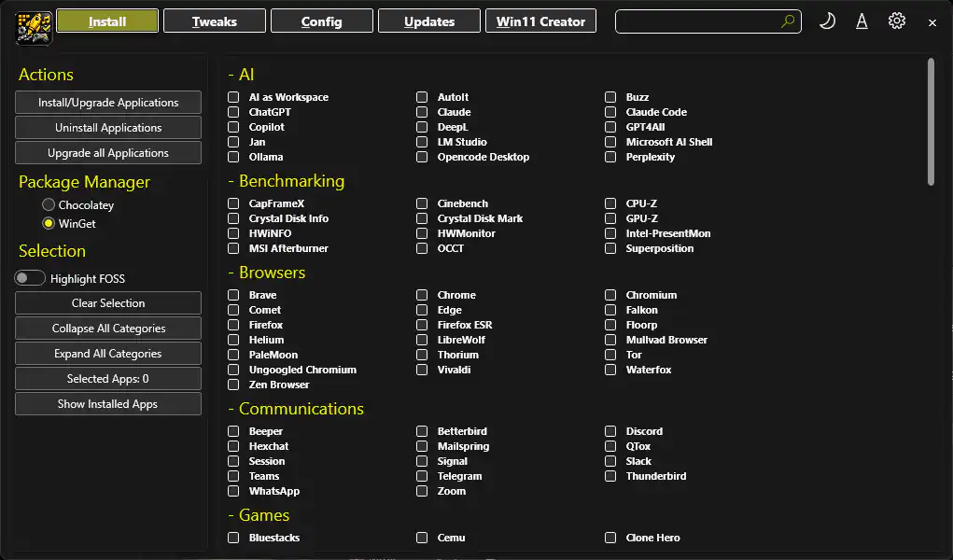
Task: Open the Win11 Creator tab
Action: tap(540, 21)
